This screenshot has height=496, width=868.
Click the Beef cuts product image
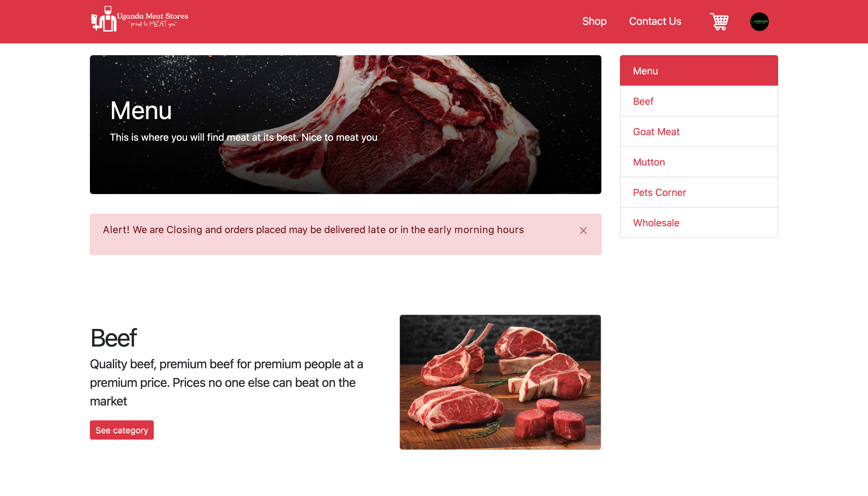pos(500,382)
